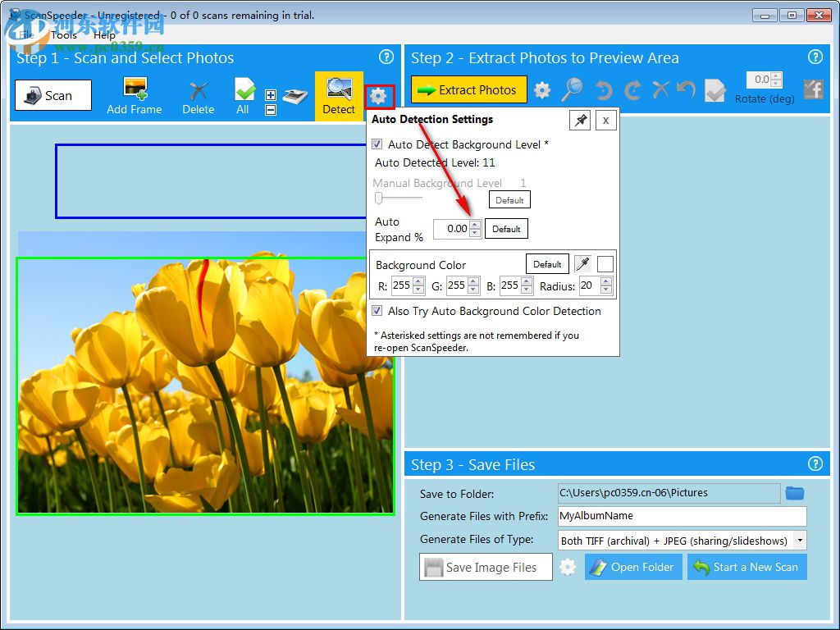
Task: Rotate photo clockwise
Action: click(632, 90)
